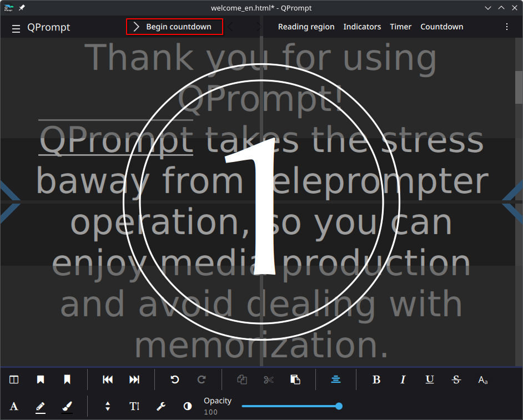Click the half-circle opacity icon

point(188,406)
